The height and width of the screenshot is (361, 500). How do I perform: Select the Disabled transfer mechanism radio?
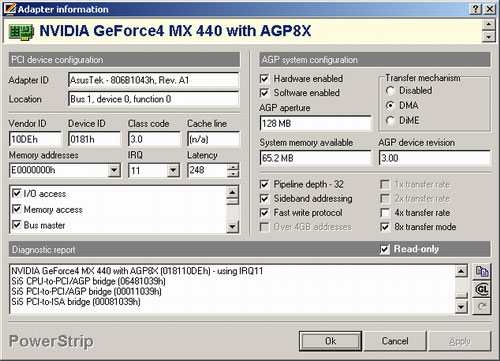[390, 91]
